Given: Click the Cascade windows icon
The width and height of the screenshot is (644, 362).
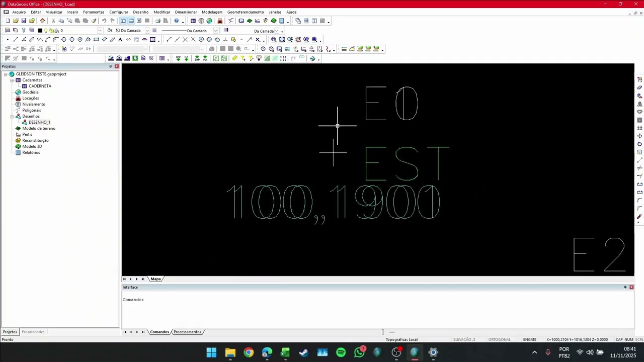Looking at the screenshot, I should coord(298,21).
